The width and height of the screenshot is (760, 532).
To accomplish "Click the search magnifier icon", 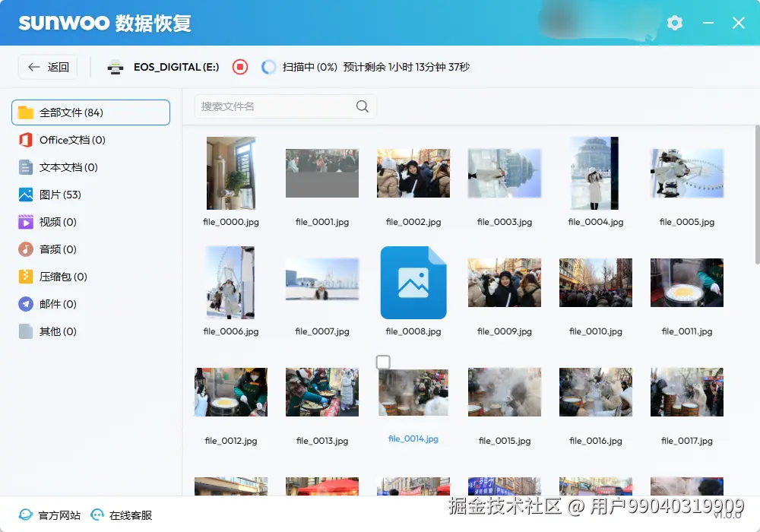I will click(362, 106).
